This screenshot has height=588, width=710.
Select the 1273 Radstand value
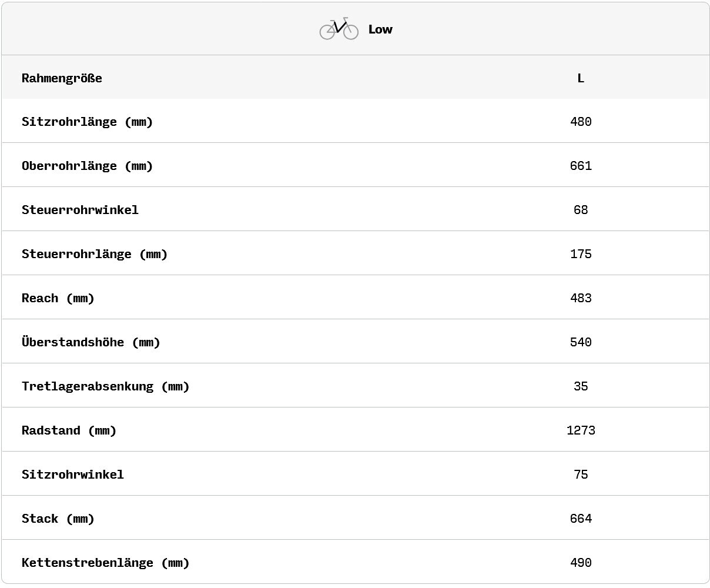[581, 430]
